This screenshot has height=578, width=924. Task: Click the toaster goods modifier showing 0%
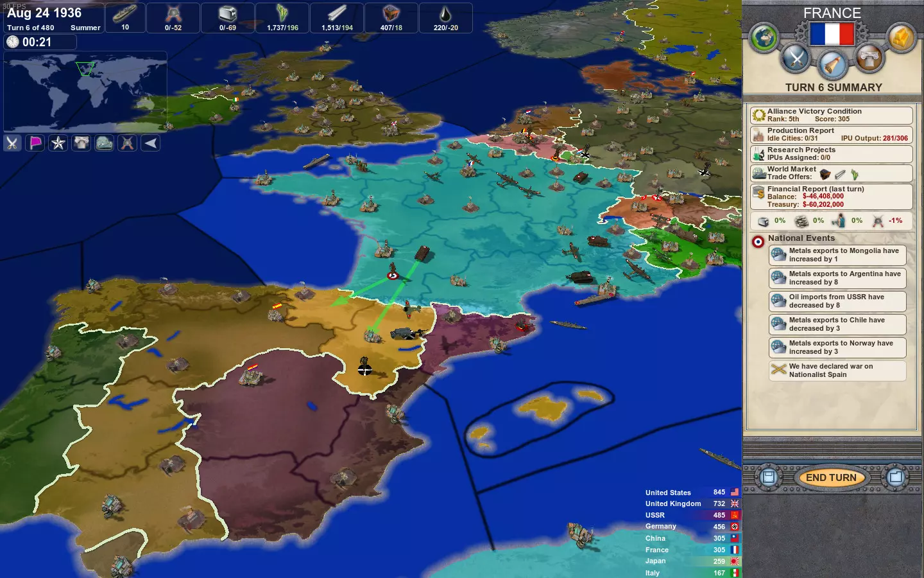click(771, 221)
